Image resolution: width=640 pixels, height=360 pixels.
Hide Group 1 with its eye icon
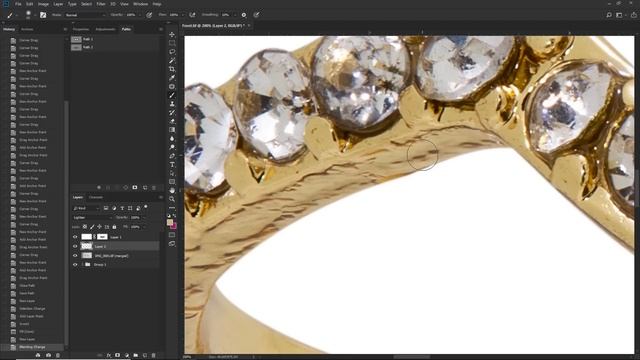coord(75,264)
